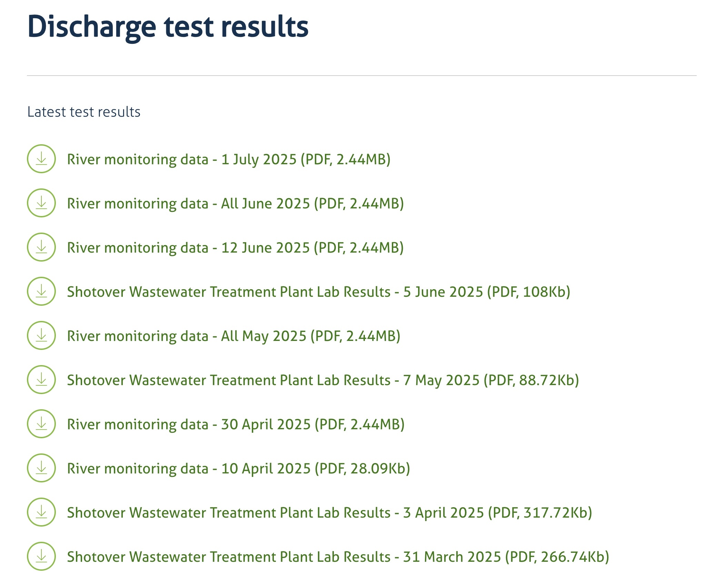Open River monitoring data 1 July 2025 PDF link
Image resolution: width=725 pixels, height=588 pixels.
(x=228, y=159)
